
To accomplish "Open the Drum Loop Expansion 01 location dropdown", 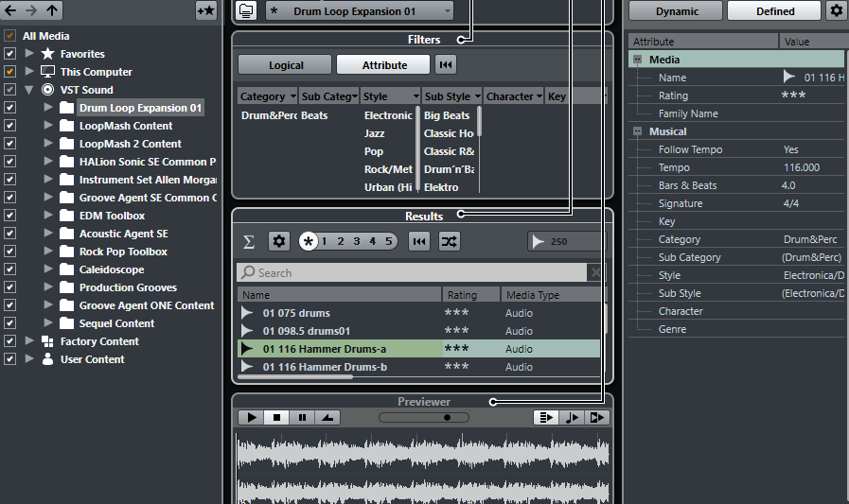I will 358,10.
